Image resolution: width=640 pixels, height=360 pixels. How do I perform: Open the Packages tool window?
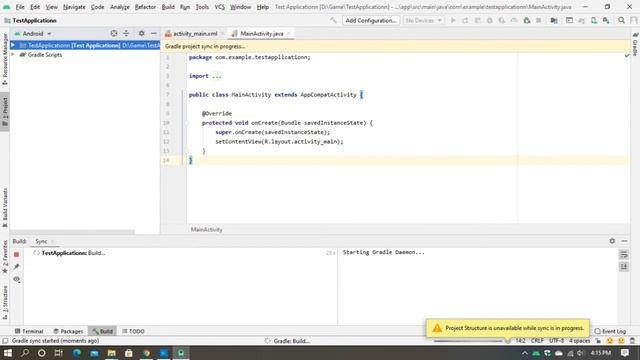coord(68,331)
